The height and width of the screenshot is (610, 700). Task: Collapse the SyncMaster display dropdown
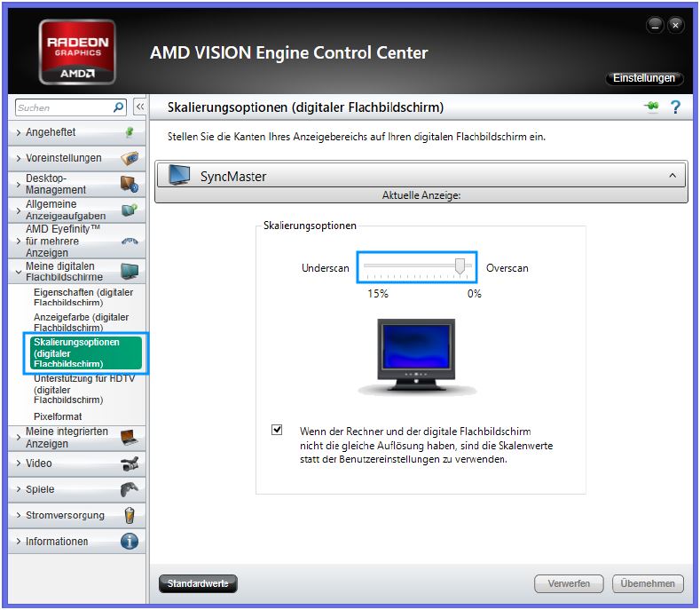(x=672, y=176)
